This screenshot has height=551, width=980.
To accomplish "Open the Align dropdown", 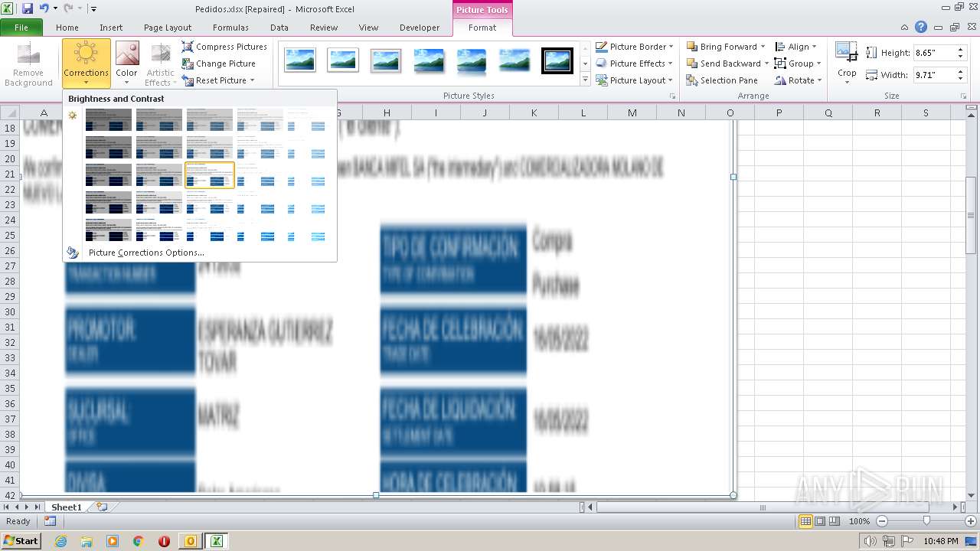I will pyautogui.click(x=796, y=47).
